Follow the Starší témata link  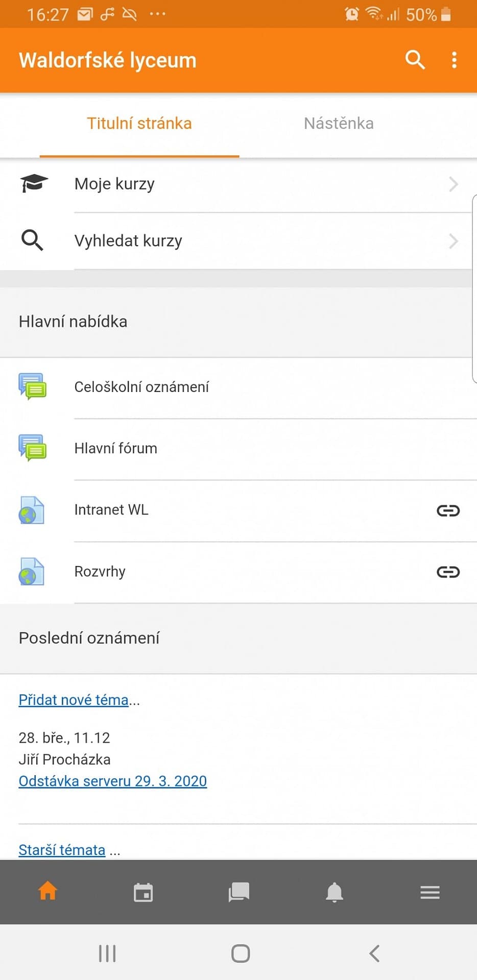62,850
